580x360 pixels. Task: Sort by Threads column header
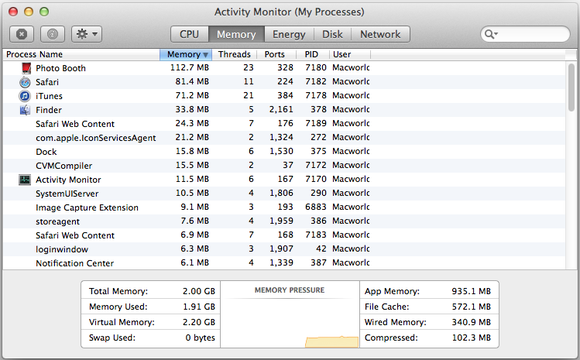(x=235, y=54)
